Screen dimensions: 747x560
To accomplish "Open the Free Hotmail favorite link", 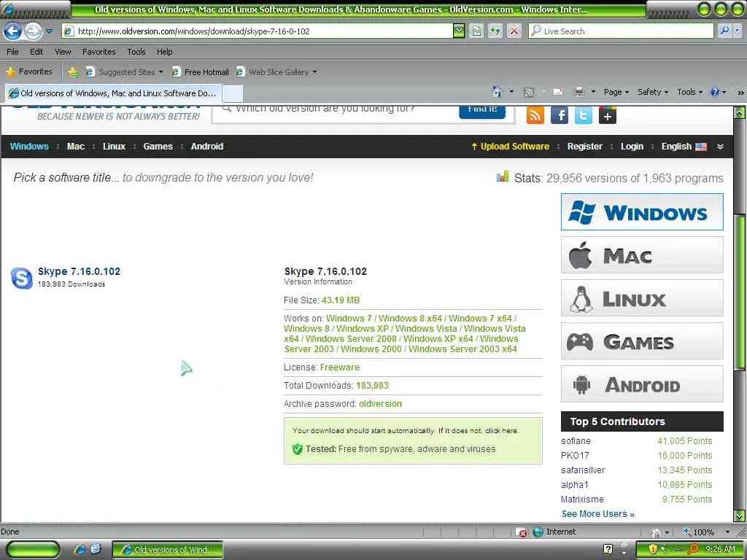I will pos(201,72).
